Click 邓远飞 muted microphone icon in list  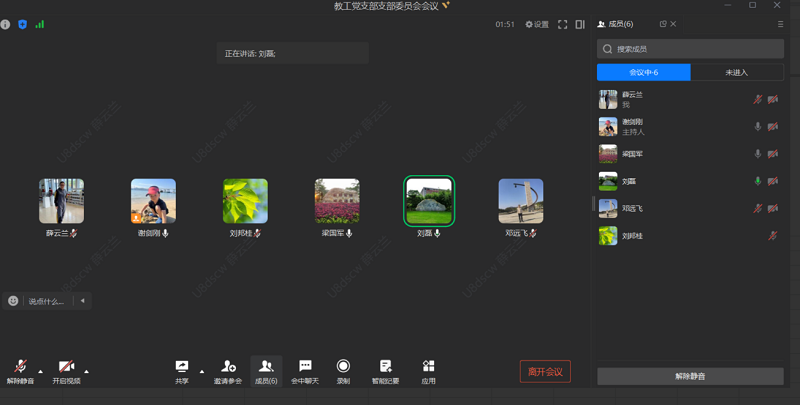[758, 208]
